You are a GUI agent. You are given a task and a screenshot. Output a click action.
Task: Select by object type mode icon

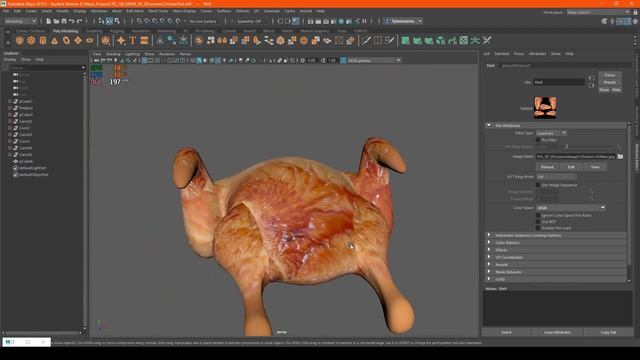109,21
